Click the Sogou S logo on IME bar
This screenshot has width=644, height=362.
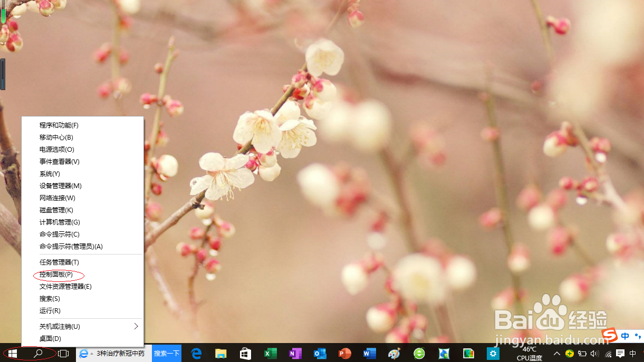click(x=610, y=335)
